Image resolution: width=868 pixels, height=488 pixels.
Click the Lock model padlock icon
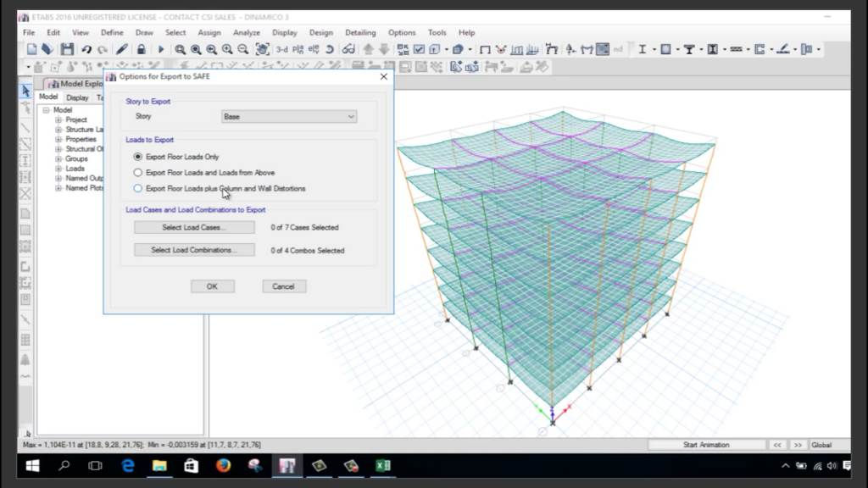pos(141,50)
